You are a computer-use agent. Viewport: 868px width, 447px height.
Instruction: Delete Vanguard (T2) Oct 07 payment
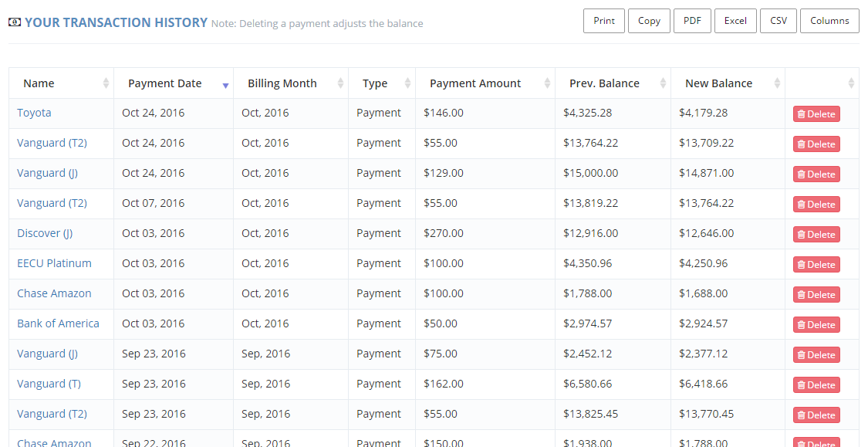[816, 205]
